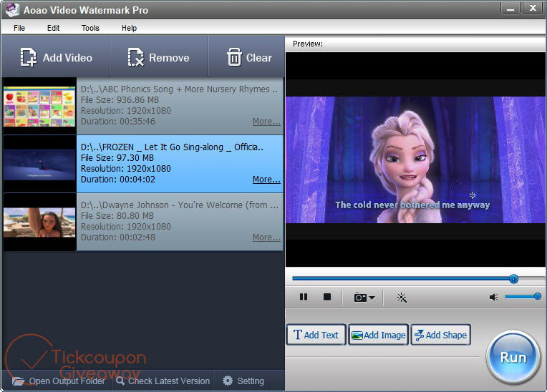Click the ABC Phonics Song file path
The image size is (547, 392).
click(x=179, y=89)
